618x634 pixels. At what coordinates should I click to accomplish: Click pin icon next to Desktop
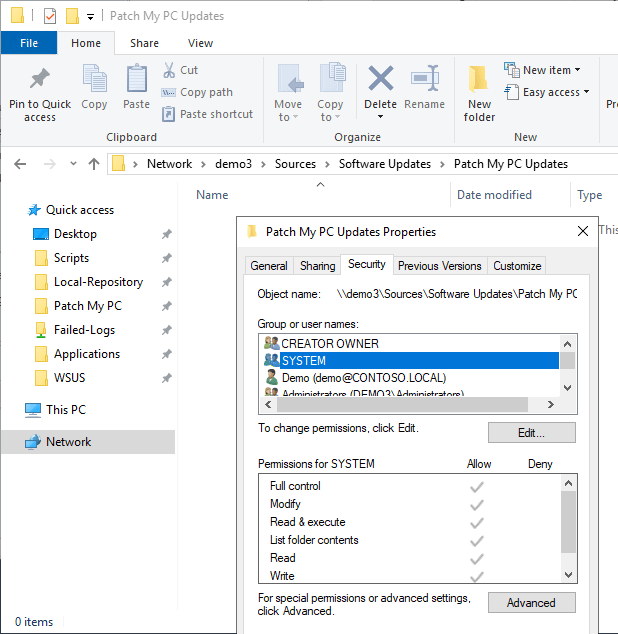point(167,234)
